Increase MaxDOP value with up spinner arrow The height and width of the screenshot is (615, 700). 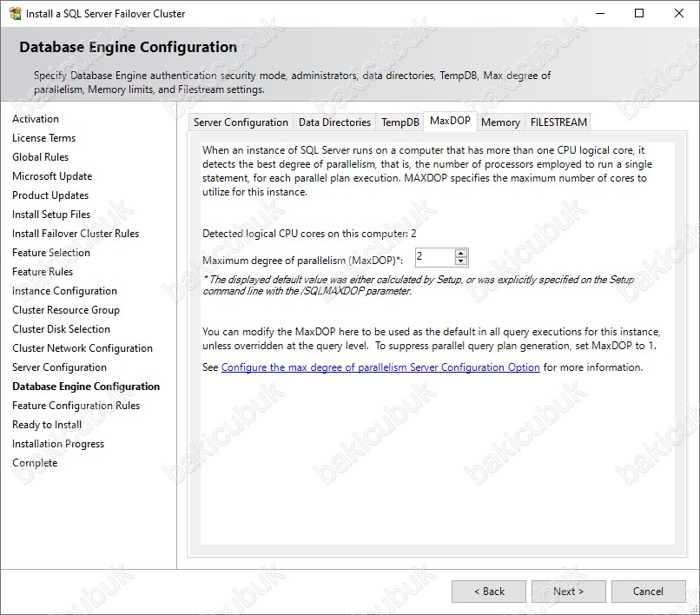[461, 253]
